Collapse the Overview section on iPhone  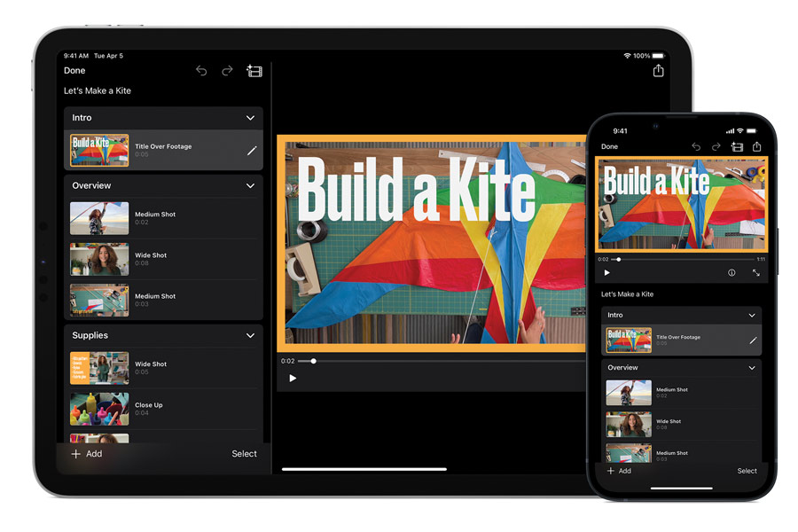pyautogui.click(x=752, y=368)
